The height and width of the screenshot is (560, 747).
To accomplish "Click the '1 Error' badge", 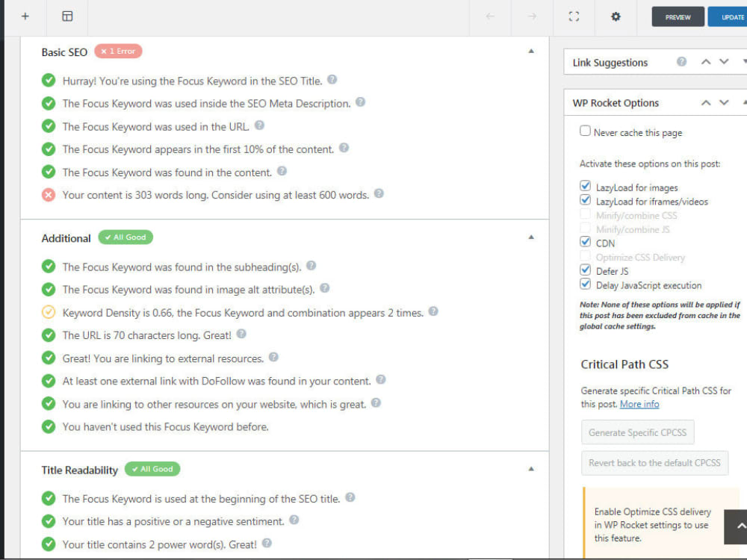I will [118, 51].
